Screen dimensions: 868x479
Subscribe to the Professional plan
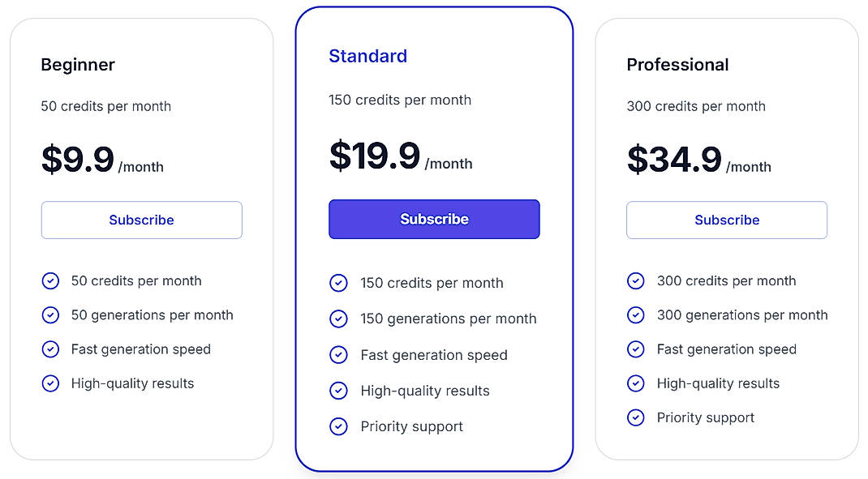726,220
